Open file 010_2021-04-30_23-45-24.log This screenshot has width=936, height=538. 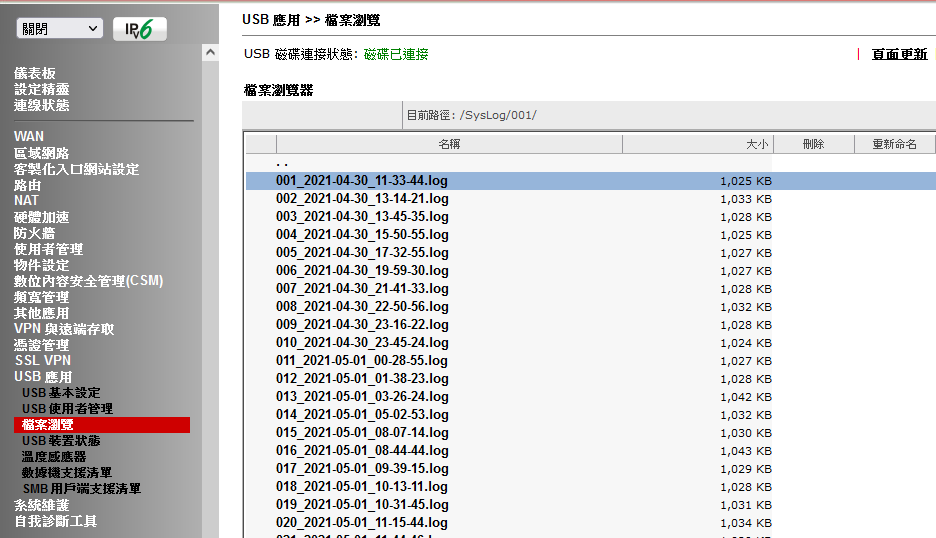[x=362, y=343]
